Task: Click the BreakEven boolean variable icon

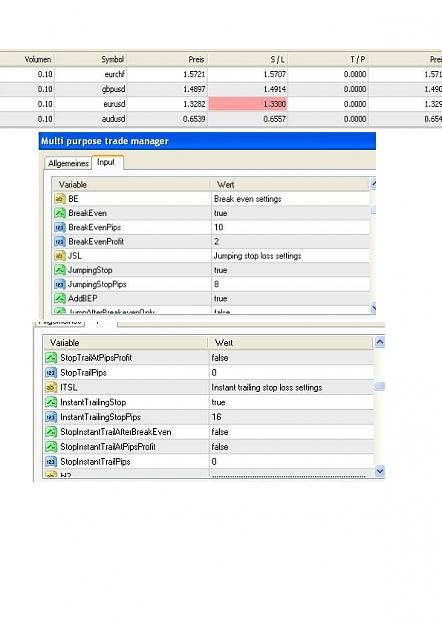Action: pyautogui.click(x=60, y=213)
